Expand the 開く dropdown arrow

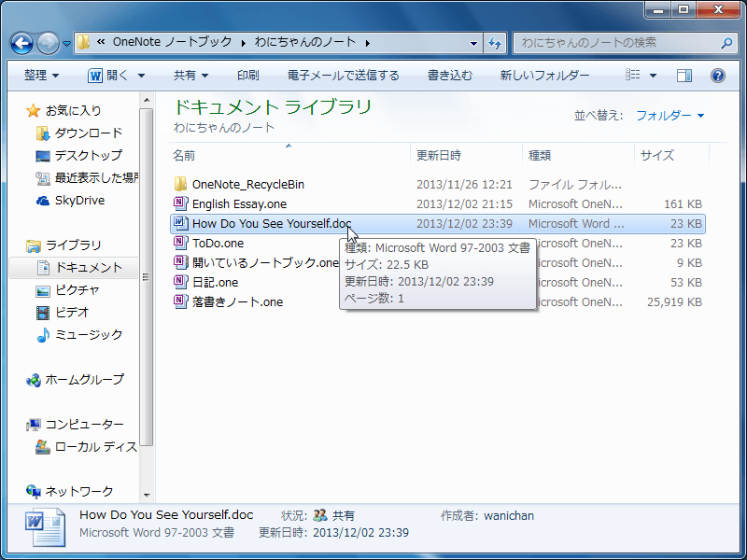click(x=141, y=76)
